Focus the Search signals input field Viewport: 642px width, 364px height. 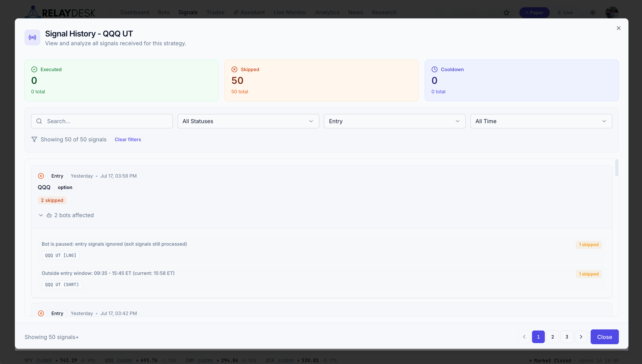pyautogui.click(x=102, y=121)
